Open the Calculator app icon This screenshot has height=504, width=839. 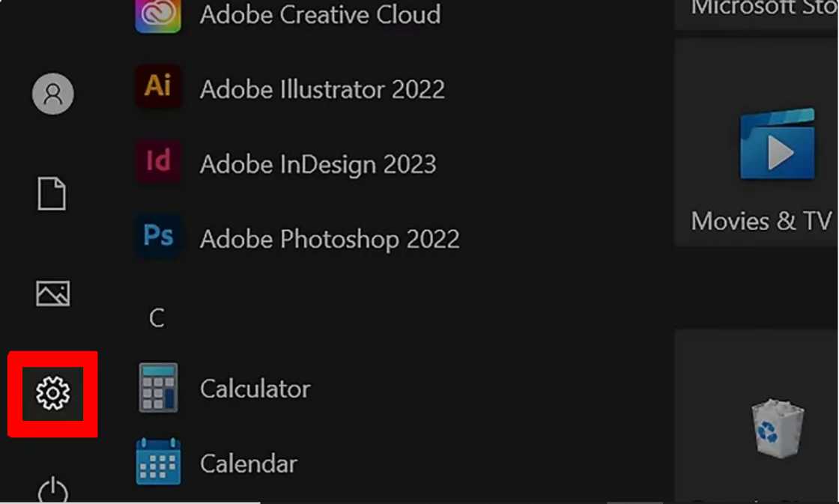(x=158, y=388)
